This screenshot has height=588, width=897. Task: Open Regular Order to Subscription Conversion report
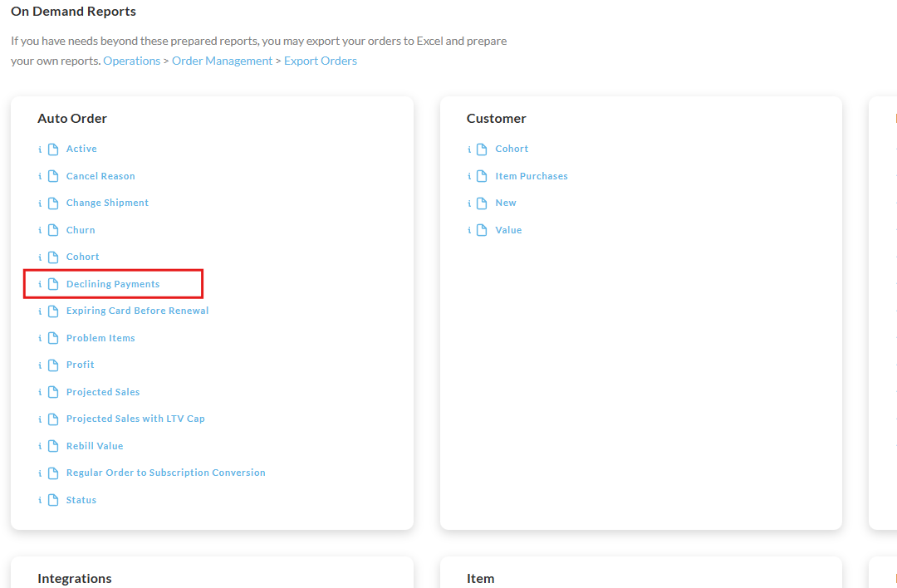pyautogui.click(x=166, y=473)
